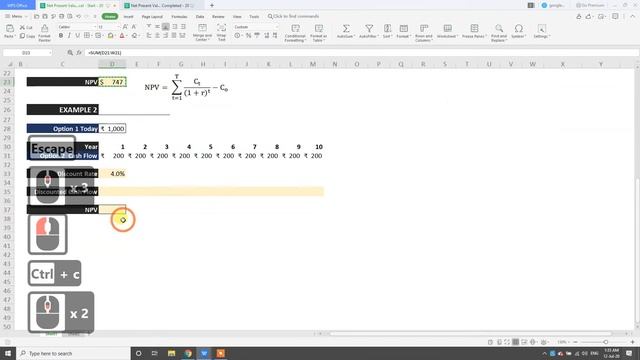Viewport: 640px width, 360px height.
Task: Click the Windows taskbar search box
Action: tap(73, 353)
